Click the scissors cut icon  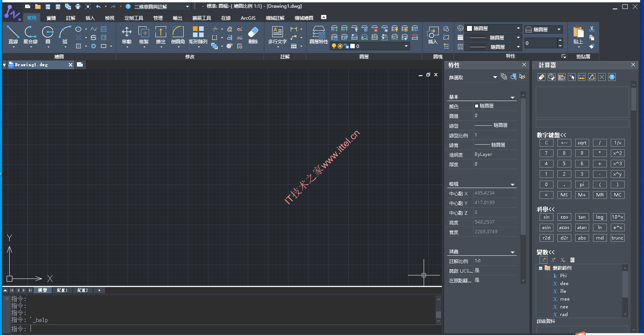pos(591,29)
